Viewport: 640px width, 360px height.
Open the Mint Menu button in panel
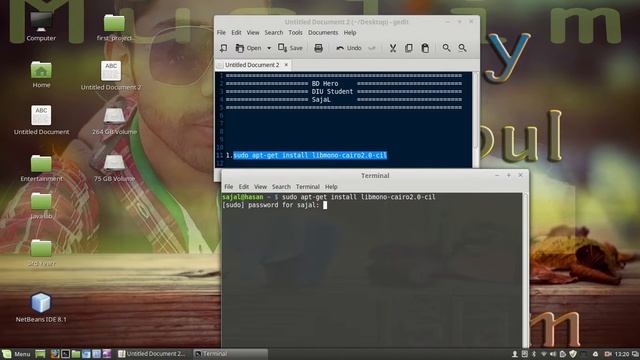click(x=16, y=354)
